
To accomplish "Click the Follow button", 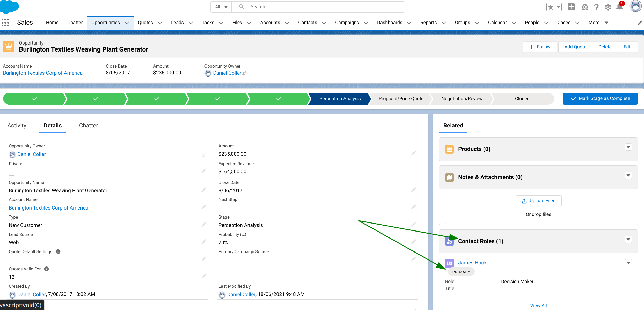I will (x=540, y=47).
